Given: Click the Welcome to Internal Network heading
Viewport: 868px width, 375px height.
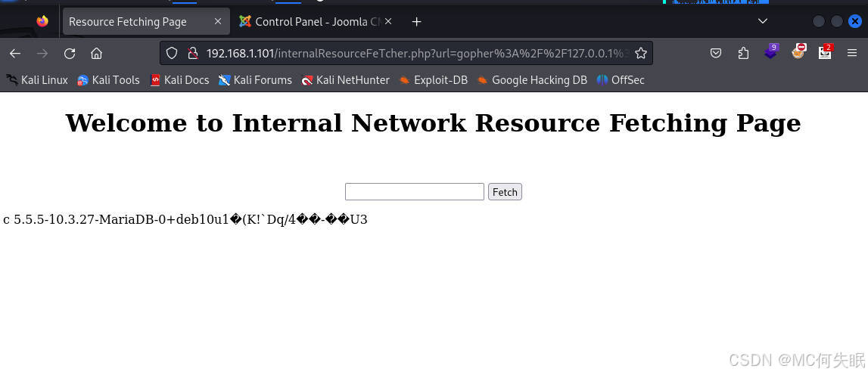Looking at the screenshot, I should click(434, 122).
